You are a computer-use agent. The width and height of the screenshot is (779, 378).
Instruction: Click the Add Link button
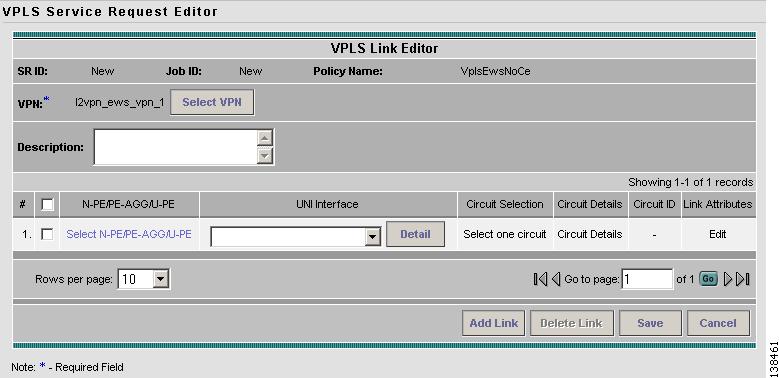pos(493,323)
